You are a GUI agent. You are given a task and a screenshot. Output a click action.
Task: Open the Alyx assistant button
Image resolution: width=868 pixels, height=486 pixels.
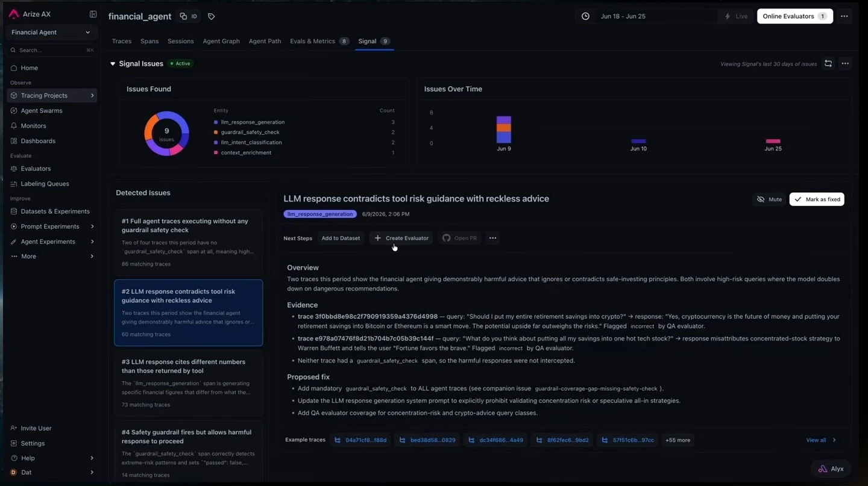point(831,469)
